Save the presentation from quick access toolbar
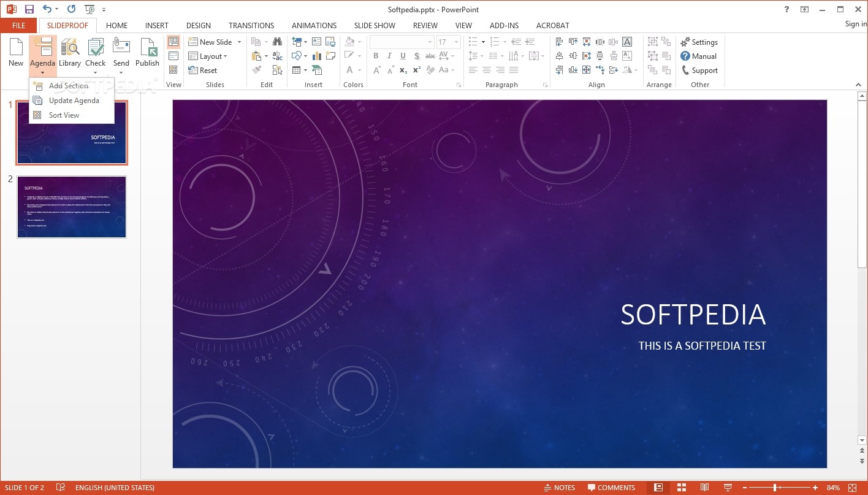Viewport: 868px width, 495px height. pyautogui.click(x=29, y=9)
